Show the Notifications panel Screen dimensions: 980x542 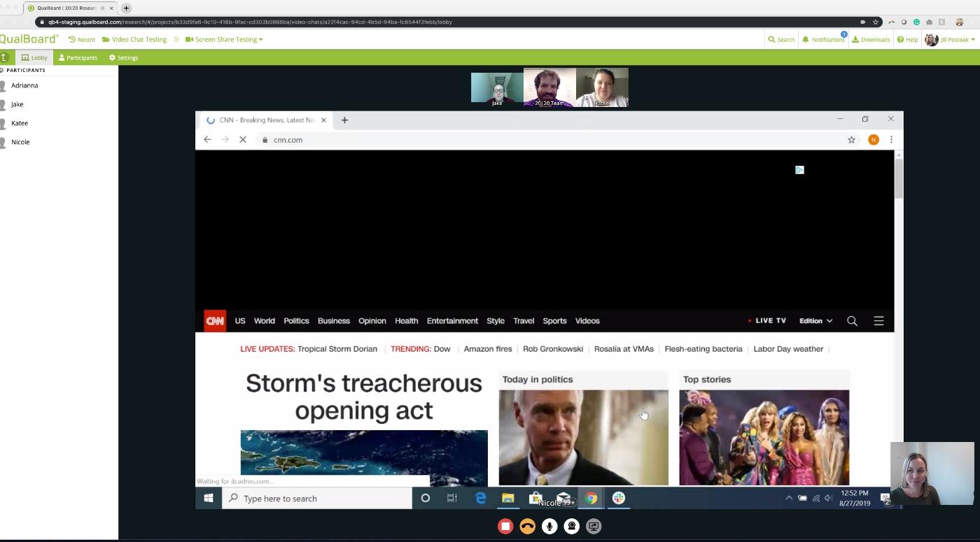pyautogui.click(x=823, y=39)
